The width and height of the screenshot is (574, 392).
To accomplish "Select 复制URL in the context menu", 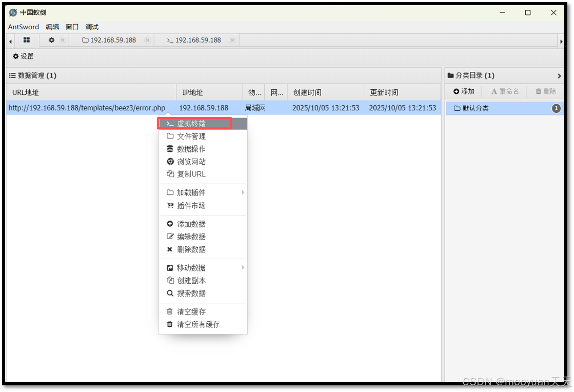I will coord(203,174).
